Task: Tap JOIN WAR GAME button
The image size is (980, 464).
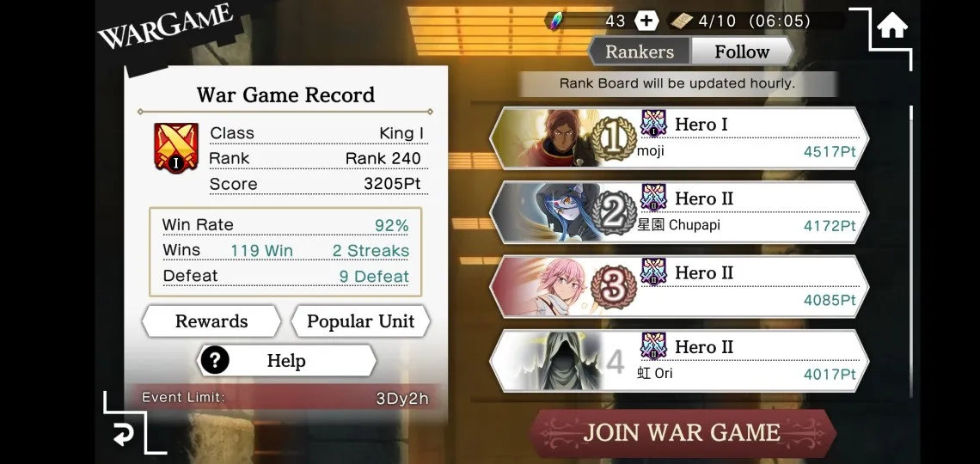Action: (x=682, y=433)
